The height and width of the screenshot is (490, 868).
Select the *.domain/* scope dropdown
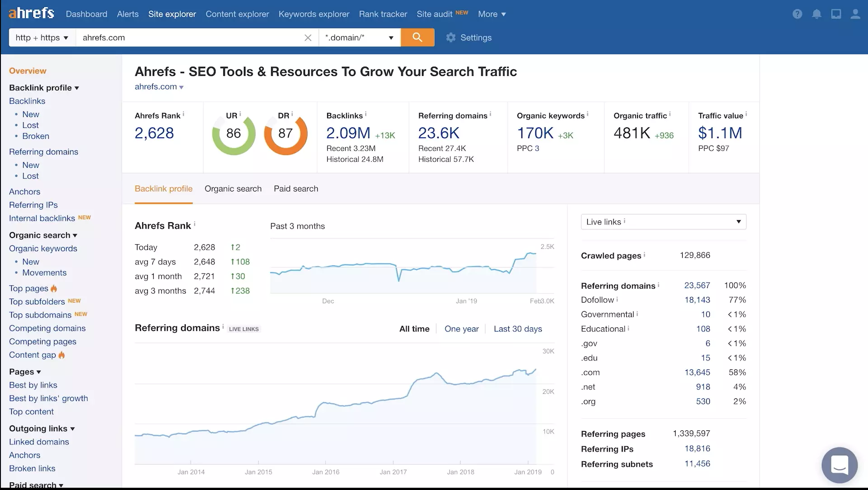click(358, 37)
